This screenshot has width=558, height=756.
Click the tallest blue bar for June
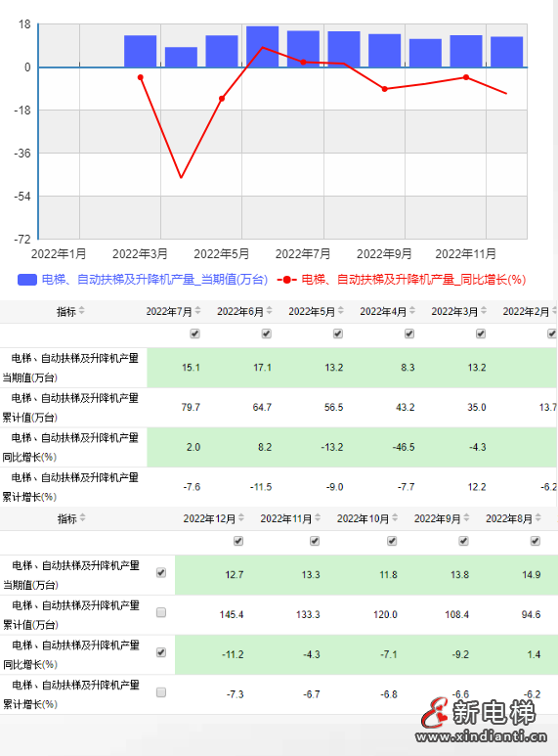pyautogui.click(x=262, y=47)
